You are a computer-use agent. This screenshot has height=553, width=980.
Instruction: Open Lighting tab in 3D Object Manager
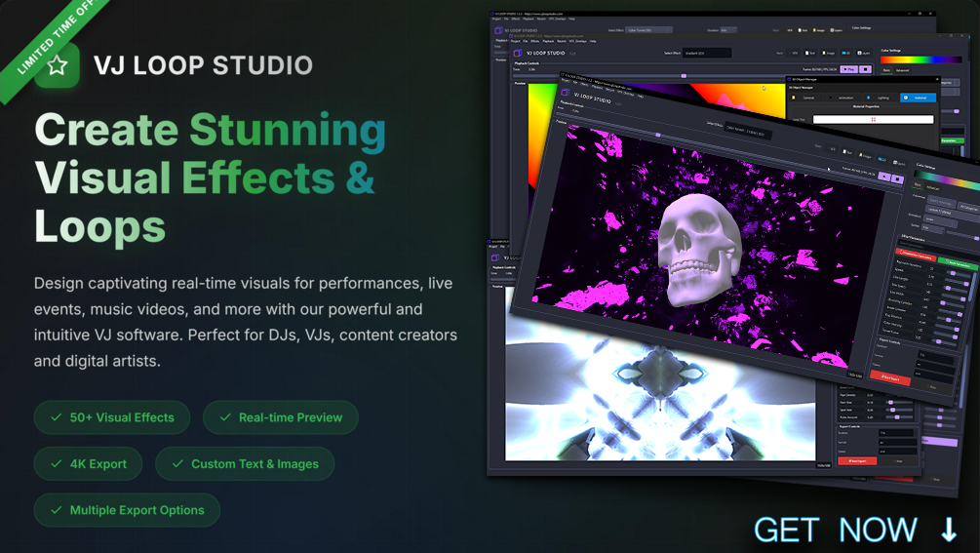click(x=881, y=98)
